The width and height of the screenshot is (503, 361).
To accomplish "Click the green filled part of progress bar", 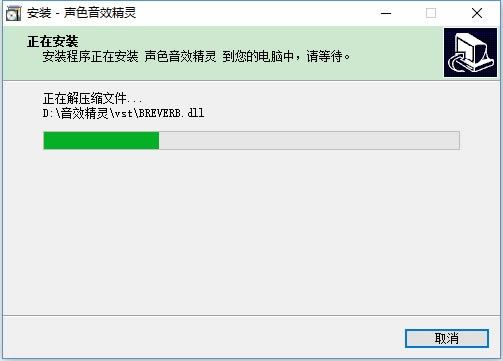I will (x=101, y=140).
